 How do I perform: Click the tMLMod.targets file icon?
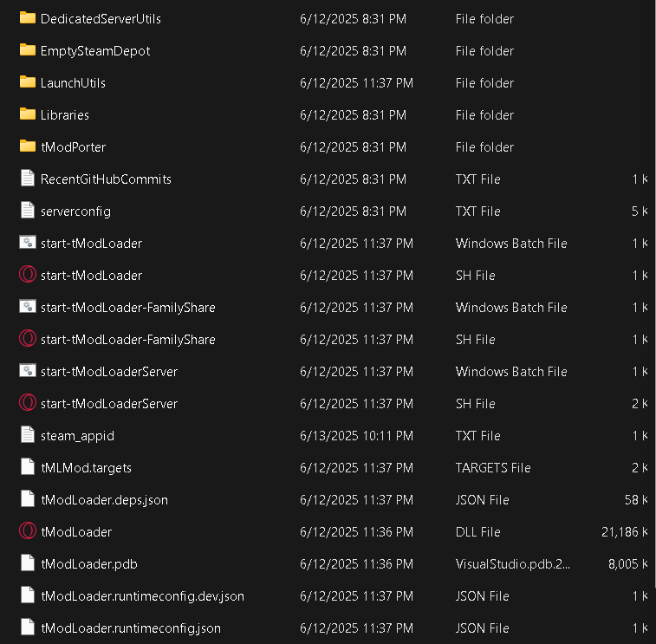pyautogui.click(x=28, y=467)
